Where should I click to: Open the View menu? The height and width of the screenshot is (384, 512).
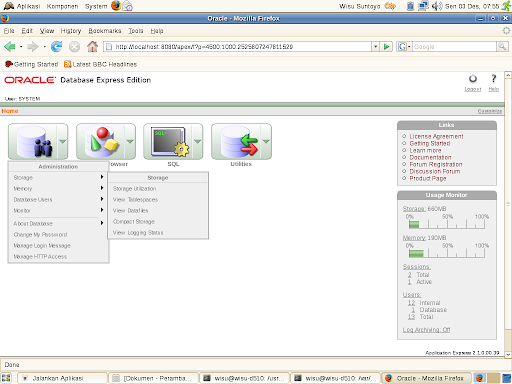pos(47,31)
